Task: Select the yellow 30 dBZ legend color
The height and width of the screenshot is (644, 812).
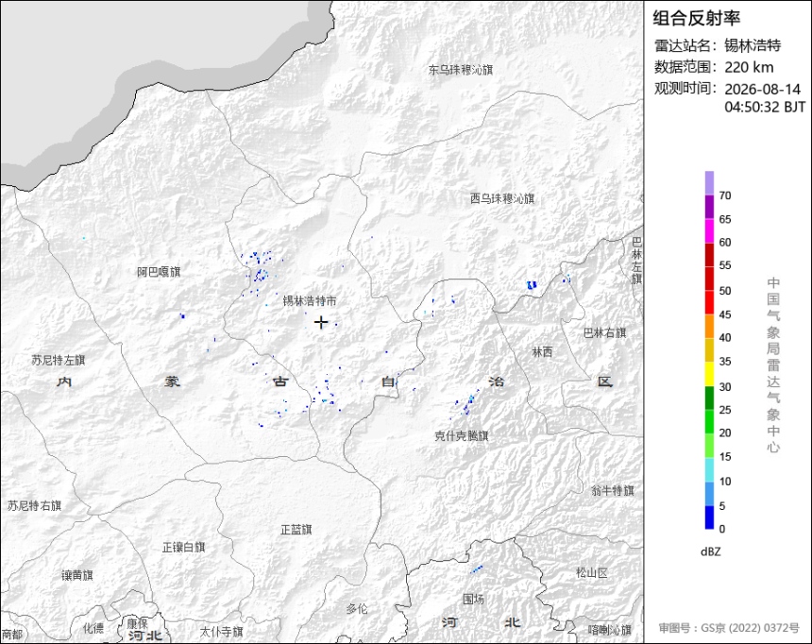Action: click(x=709, y=374)
